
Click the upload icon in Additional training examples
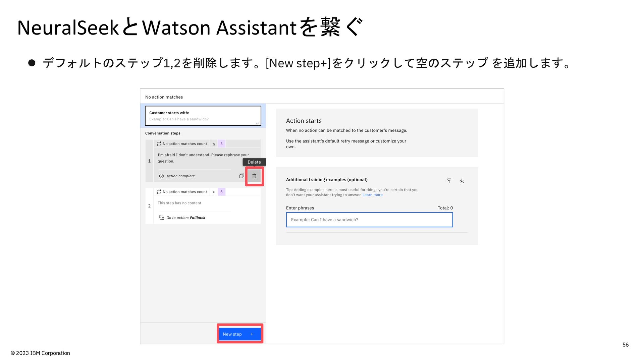point(449,181)
